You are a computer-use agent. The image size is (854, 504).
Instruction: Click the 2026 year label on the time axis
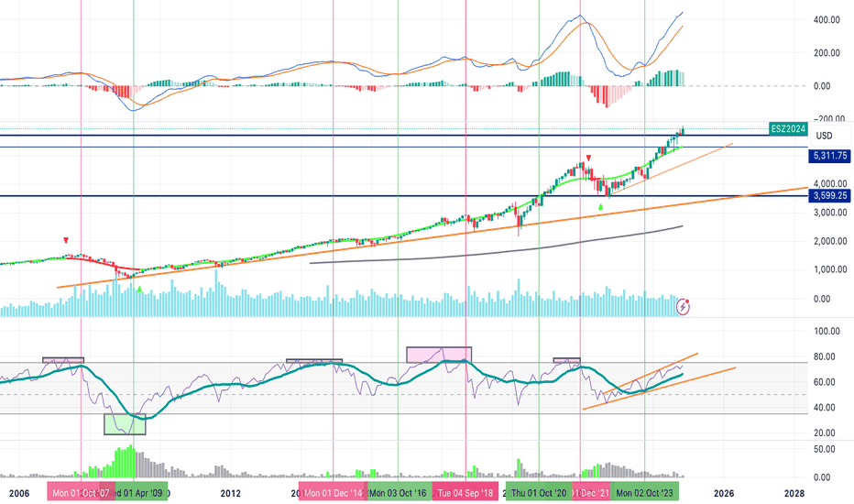click(x=724, y=493)
